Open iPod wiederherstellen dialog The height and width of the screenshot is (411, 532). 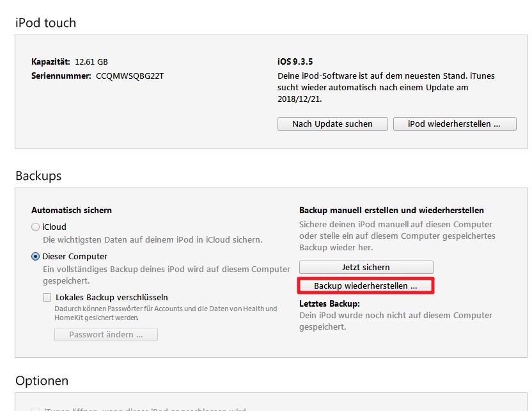coord(455,124)
